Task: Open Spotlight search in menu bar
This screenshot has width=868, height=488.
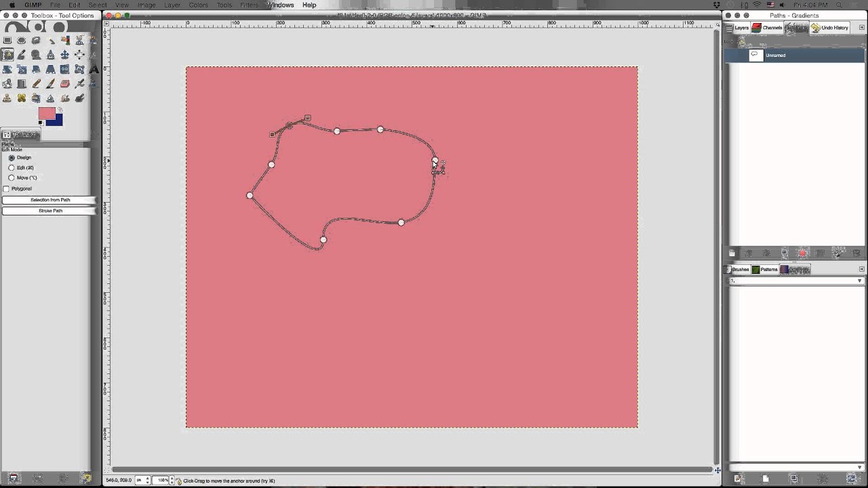Action: coord(839,5)
